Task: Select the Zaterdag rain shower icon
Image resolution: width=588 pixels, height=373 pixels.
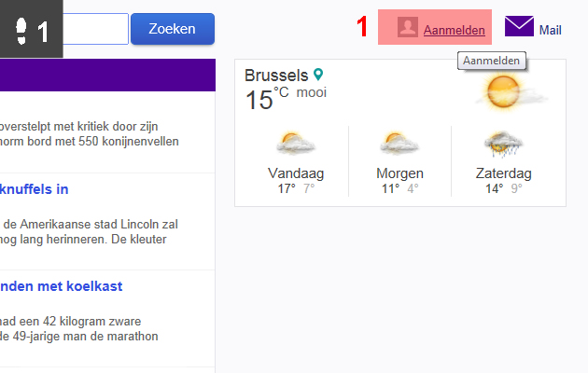Action: pyautogui.click(x=503, y=145)
